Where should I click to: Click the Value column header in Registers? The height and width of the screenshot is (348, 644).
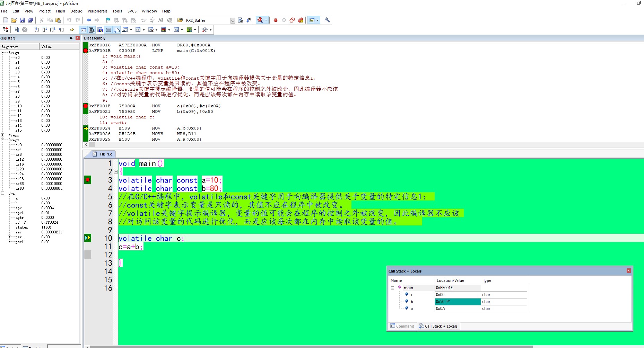[59, 47]
